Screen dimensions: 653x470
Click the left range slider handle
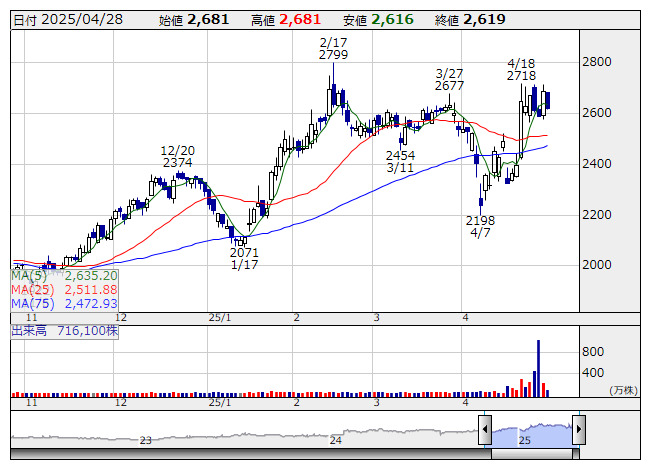click(485, 431)
